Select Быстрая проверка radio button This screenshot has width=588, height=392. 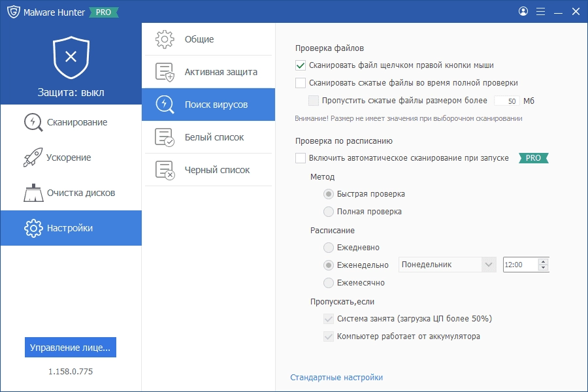(329, 194)
